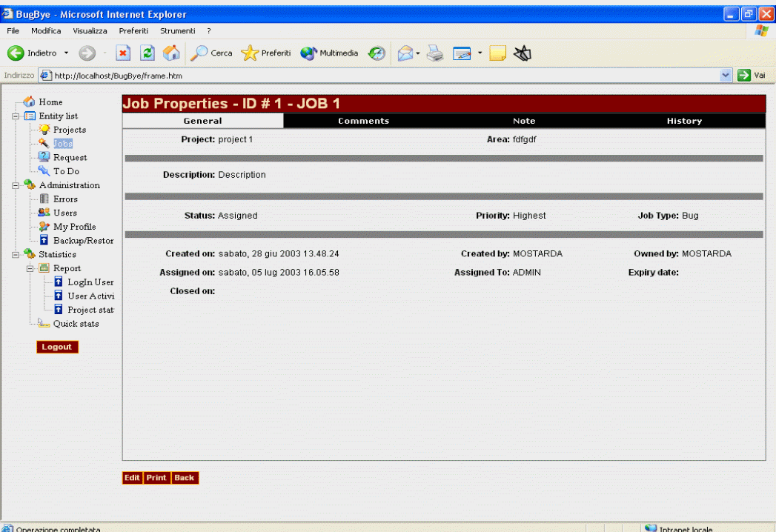776x532 pixels.
Task: Click the Request icon in the sidebar
Action: pos(44,157)
